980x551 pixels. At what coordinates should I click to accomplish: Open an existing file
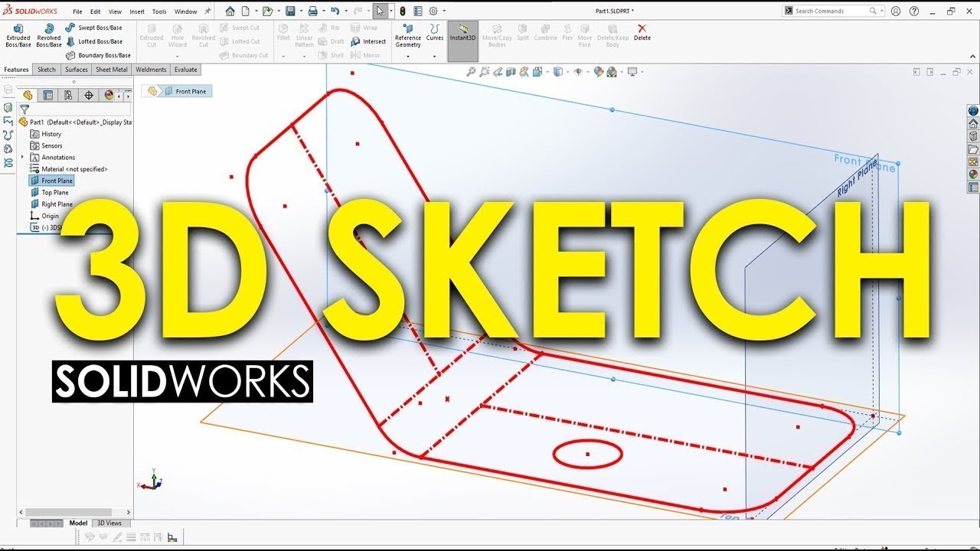click(266, 11)
